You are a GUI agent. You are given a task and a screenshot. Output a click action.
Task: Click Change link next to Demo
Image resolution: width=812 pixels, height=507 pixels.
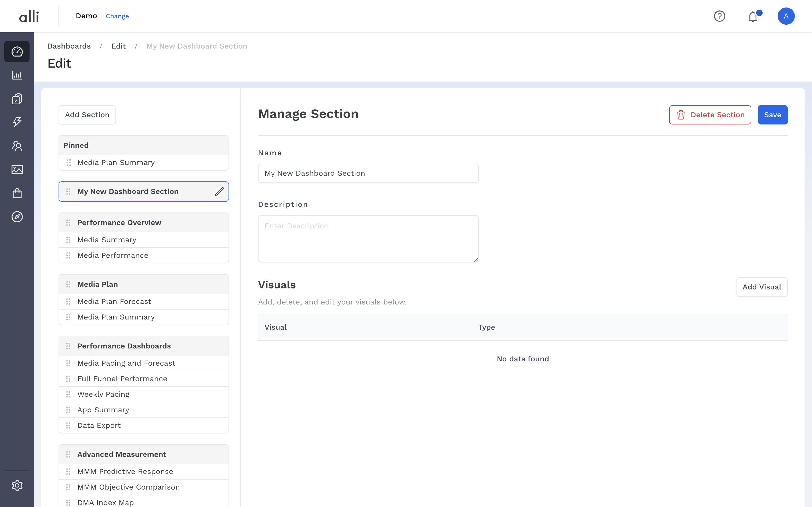coord(117,16)
